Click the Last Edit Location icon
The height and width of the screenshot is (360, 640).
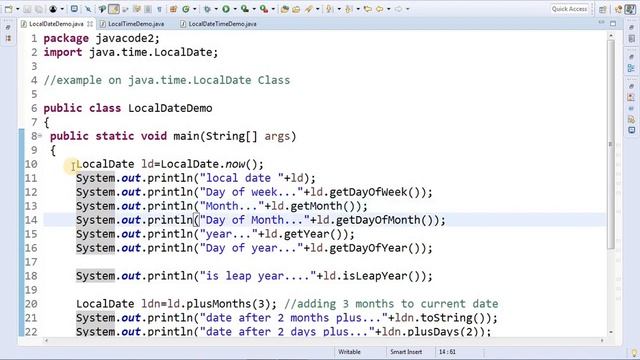[367, 9]
